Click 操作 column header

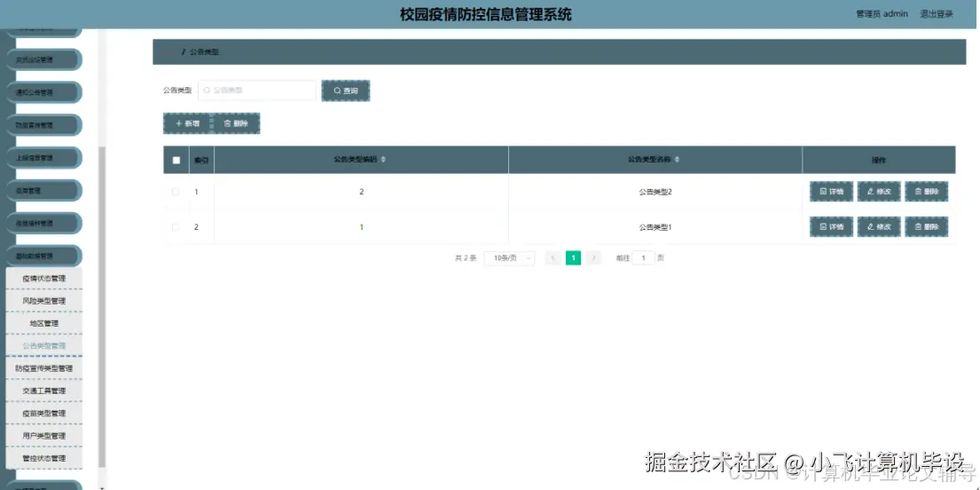(x=879, y=160)
